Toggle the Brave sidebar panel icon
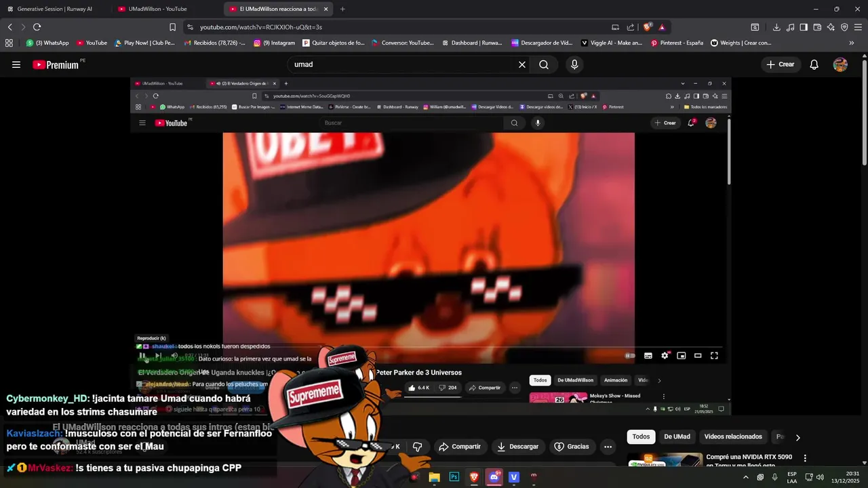 (804, 27)
